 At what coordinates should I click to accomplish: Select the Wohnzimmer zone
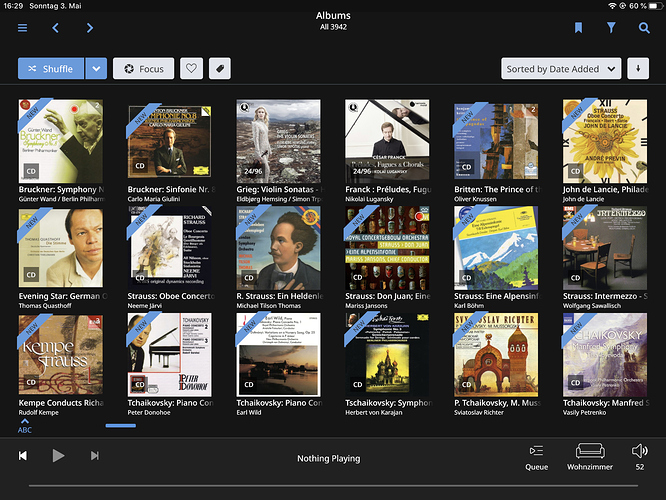click(x=590, y=458)
